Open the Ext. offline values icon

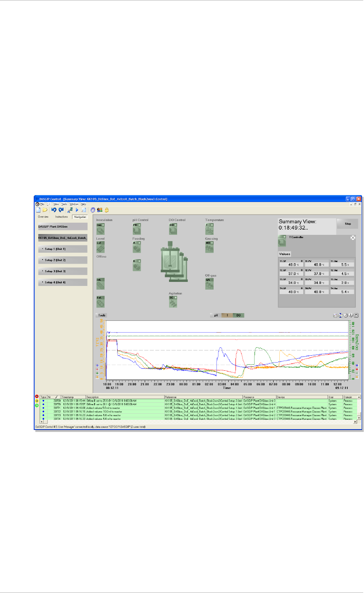100,301
